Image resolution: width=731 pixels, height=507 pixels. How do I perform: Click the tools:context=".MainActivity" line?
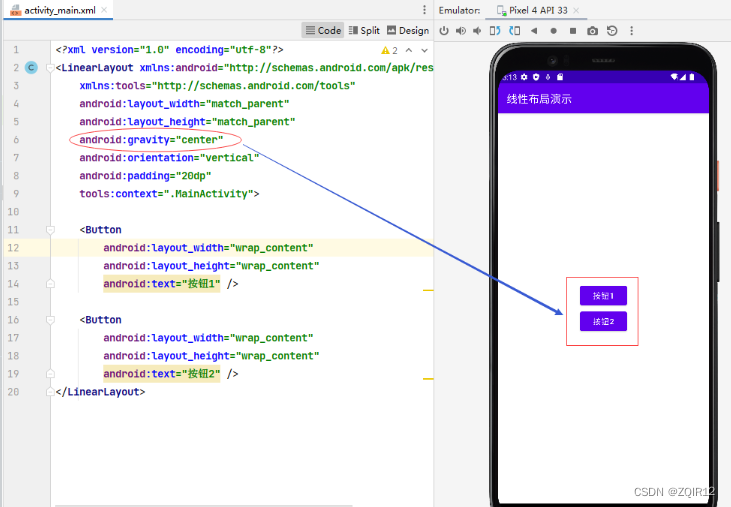pyautogui.click(x=169, y=194)
